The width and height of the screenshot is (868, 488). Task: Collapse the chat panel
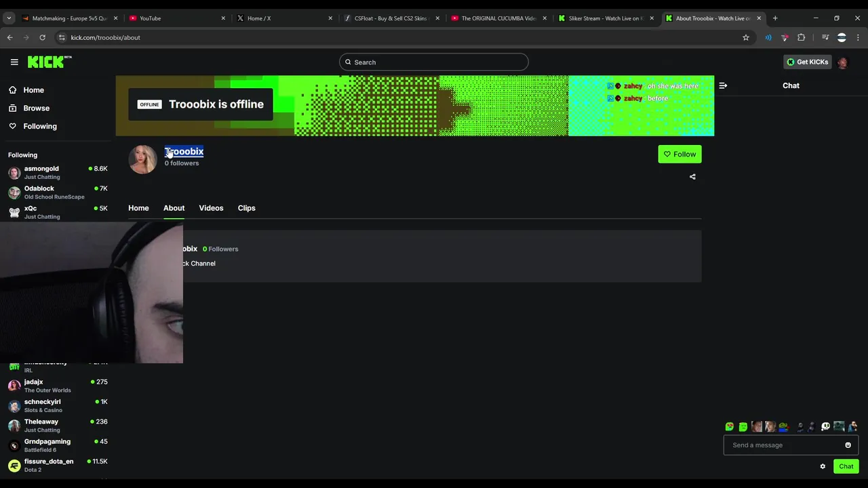723,85
